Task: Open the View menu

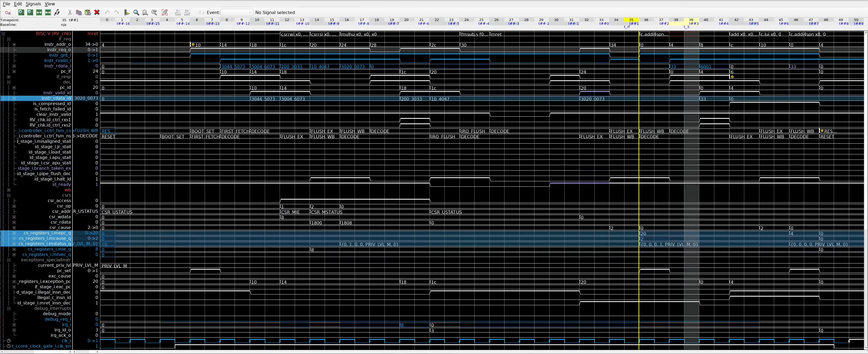Action: click(50, 4)
